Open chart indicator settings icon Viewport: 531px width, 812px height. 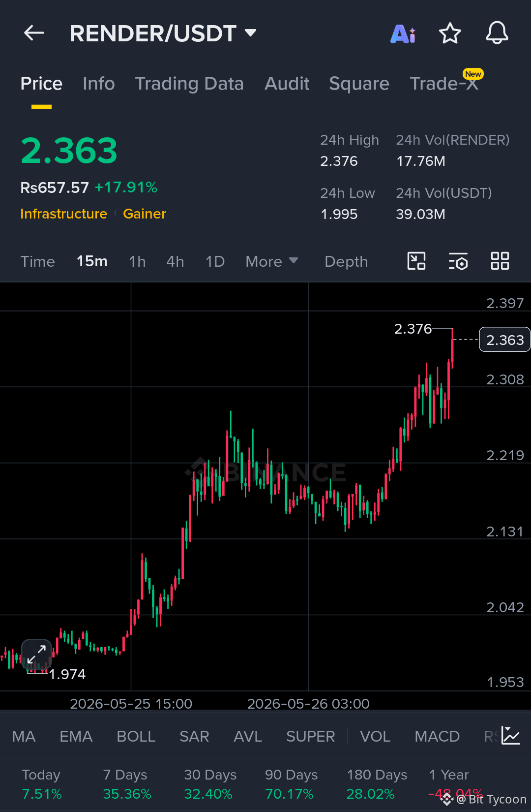[458, 261]
